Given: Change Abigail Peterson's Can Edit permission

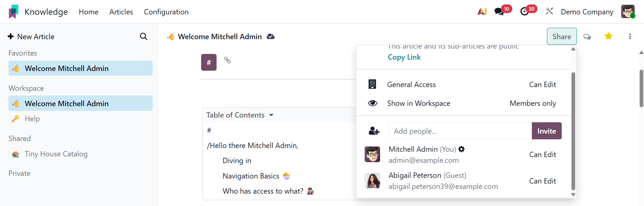Looking at the screenshot, I should point(543,181).
